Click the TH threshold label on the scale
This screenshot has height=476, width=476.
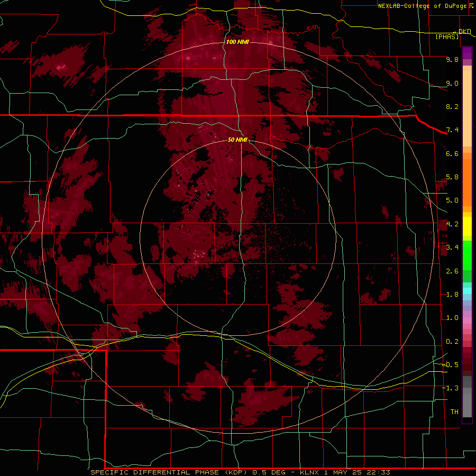pyautogui.click(x=454, y=412)
